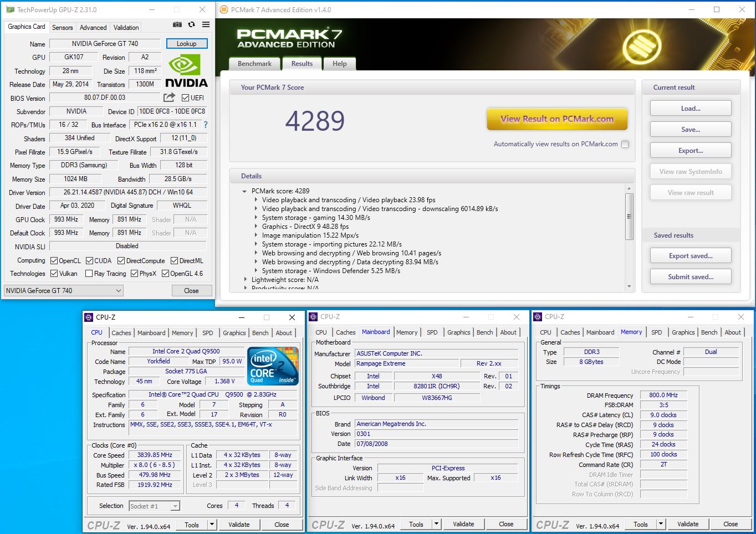Click the GPU-Z Close button
Viewport: 756px width, 534px height.
[x=191, y=291]
